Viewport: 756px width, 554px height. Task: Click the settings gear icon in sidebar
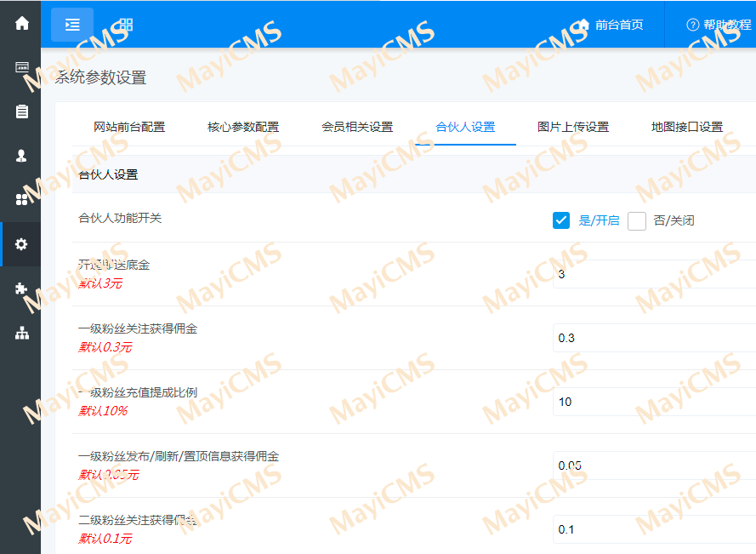click(x=21, y=244)
